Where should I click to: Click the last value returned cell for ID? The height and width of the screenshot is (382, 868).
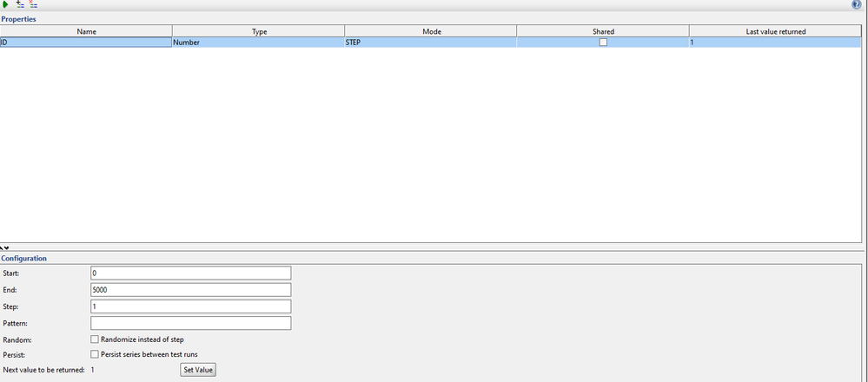point(775,42)
